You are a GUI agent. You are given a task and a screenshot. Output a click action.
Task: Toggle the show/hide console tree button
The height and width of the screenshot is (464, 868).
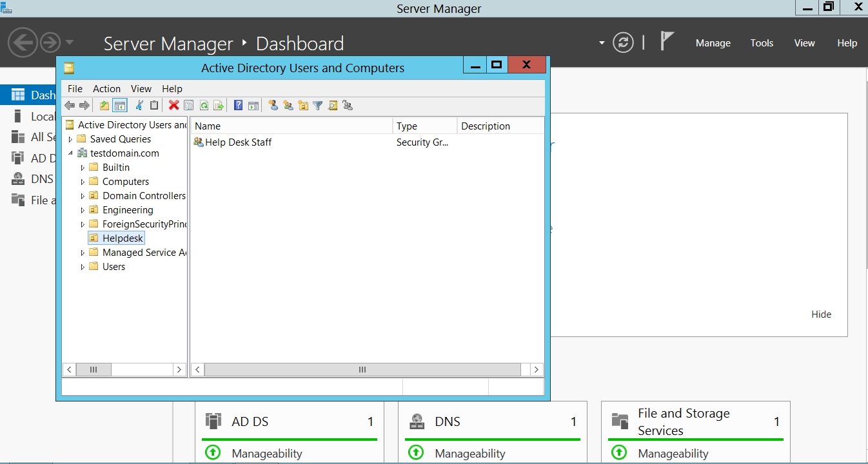[120, 106]
